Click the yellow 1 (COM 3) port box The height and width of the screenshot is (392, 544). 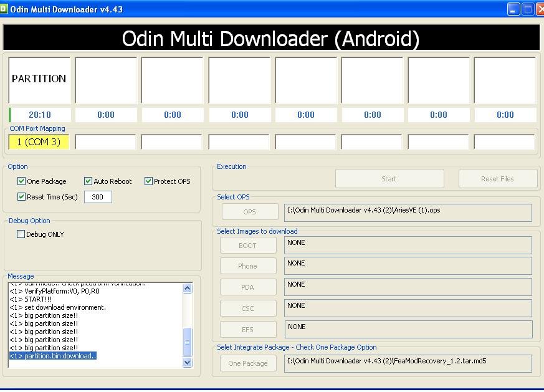click(x=39, y=142)
